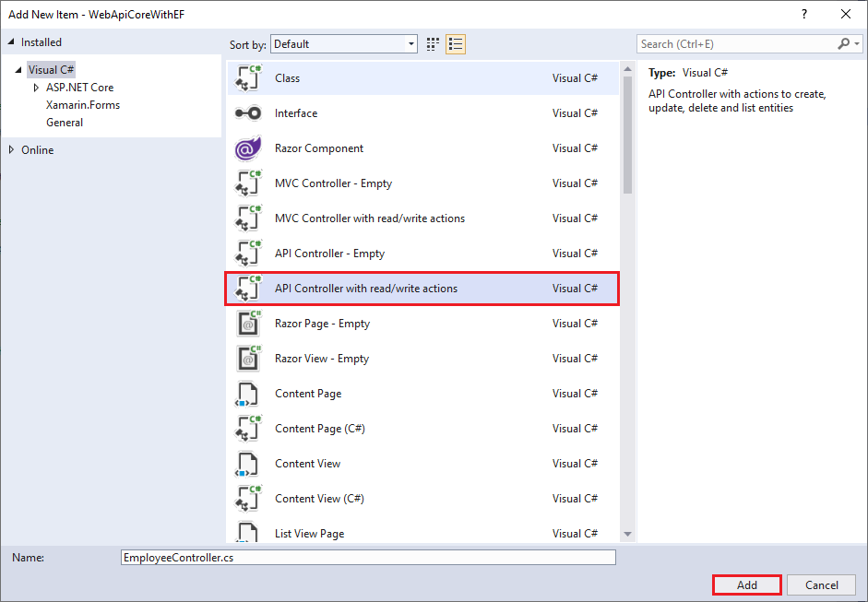Select the Razor Page - Empty icon
The image size is (868, 602).
coord(248,324)
